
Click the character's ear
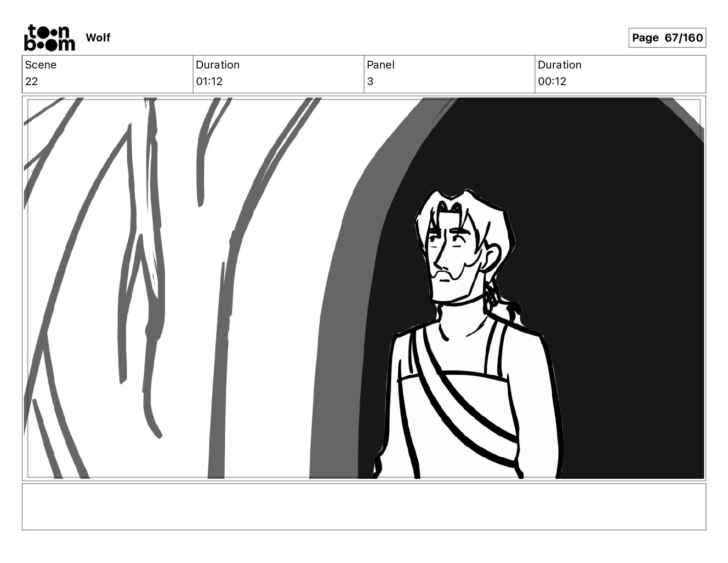pos(492,258)
